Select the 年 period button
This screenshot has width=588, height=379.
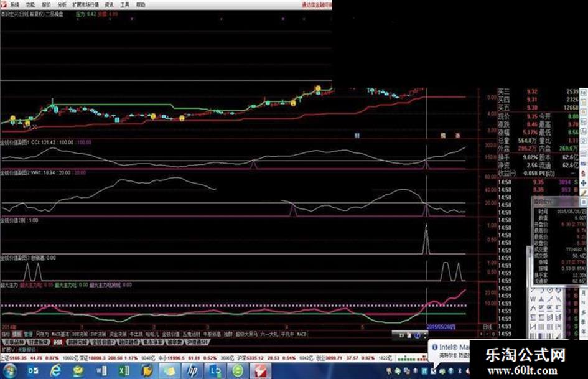pos(584,332)
